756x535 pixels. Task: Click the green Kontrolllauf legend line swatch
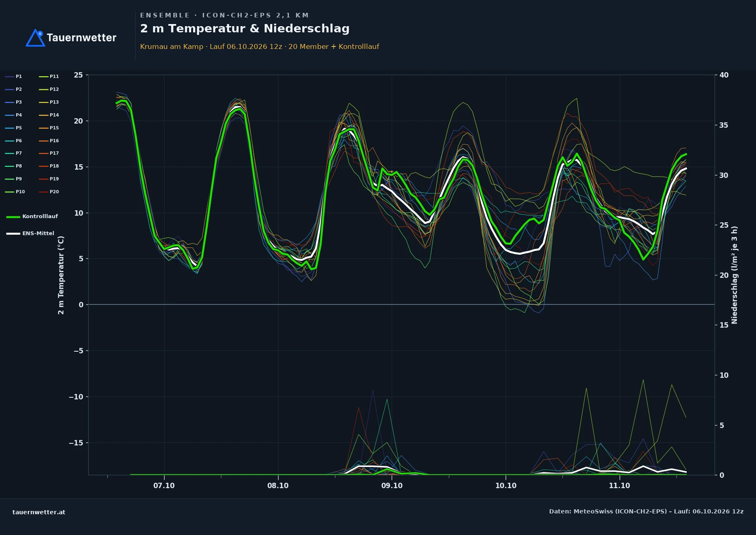point(13,217)
